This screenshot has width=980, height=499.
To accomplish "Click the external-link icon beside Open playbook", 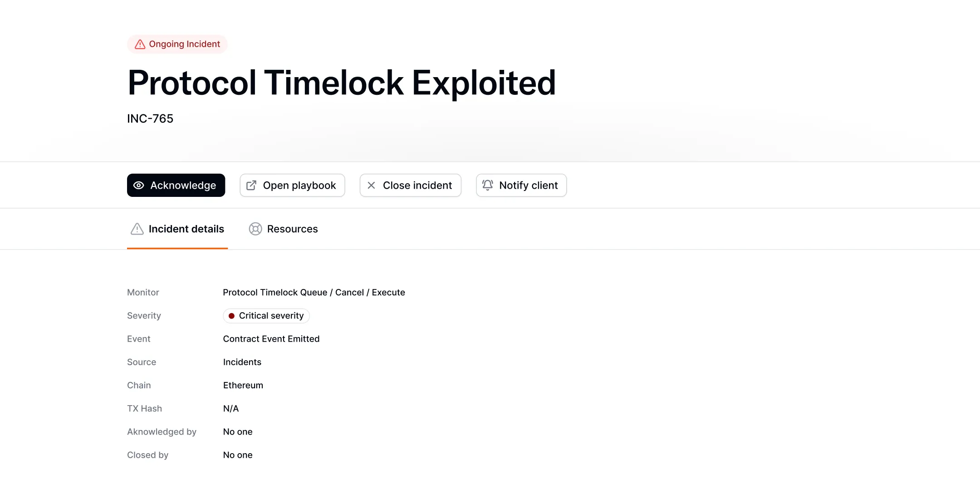I will coord(251,185).
